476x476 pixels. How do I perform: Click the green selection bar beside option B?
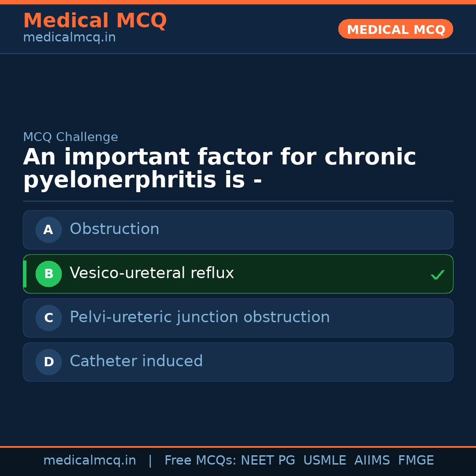pos(24,274)
